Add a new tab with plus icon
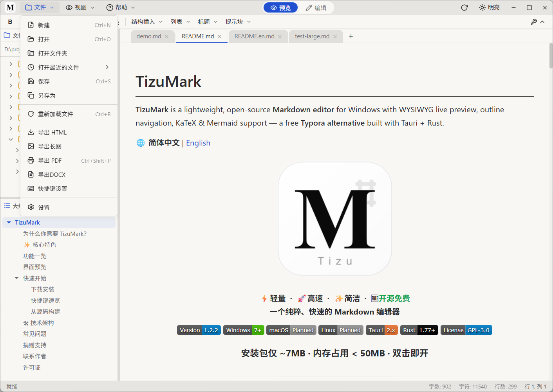 point(351,36)
